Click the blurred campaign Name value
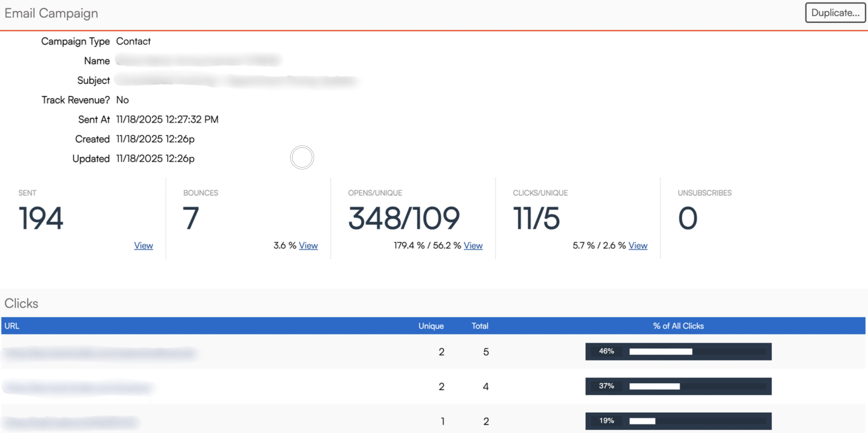The image size is (868, 433). (x=198, y=60)
